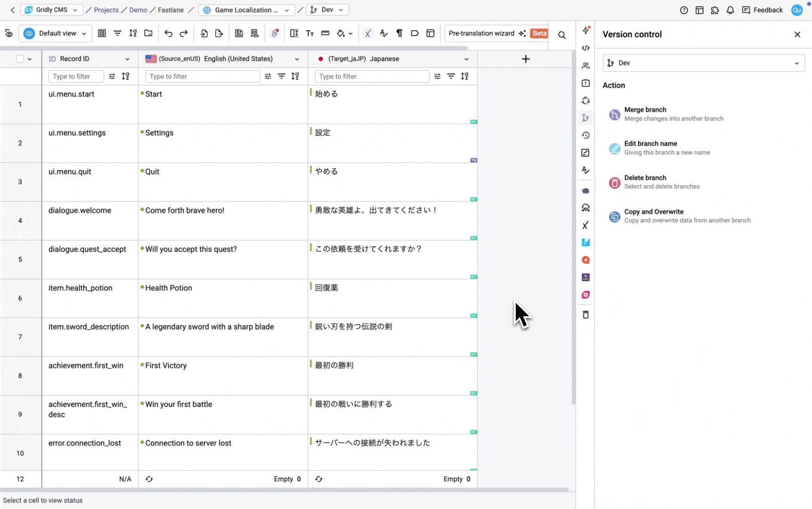Image resolution: width=812 pixels, height=509 pixels.
Task: Toggle sort on the Record ID filter row
Action: pos(126,76)
